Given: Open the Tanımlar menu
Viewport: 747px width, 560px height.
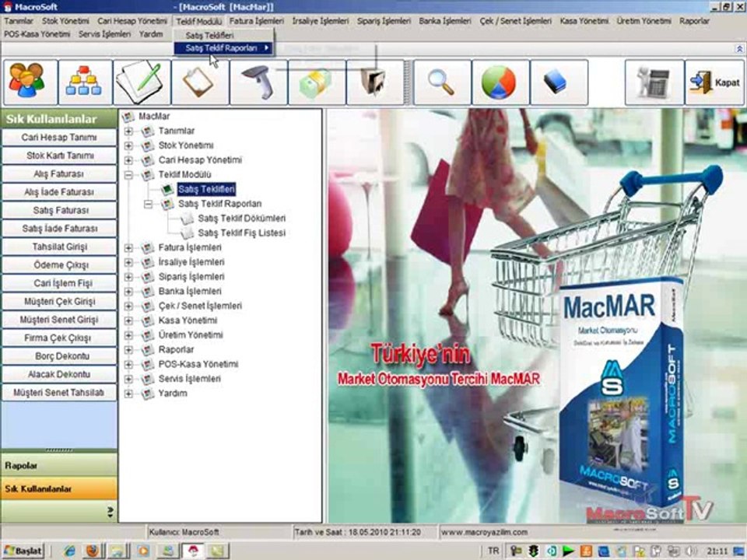Looking at the screenshot, I should tap(19, 21).
